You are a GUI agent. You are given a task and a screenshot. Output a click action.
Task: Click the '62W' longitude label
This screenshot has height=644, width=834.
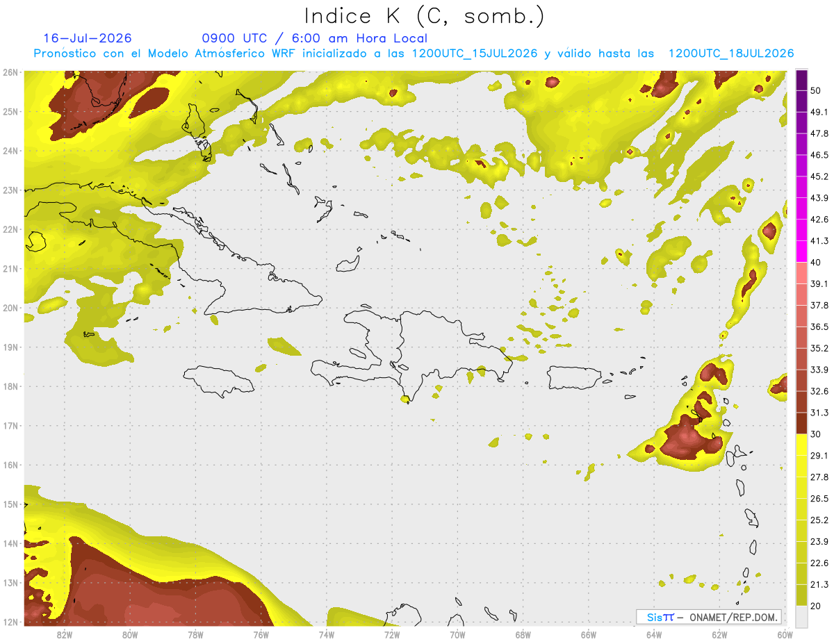pyautogui.click(x=719, y=634)
